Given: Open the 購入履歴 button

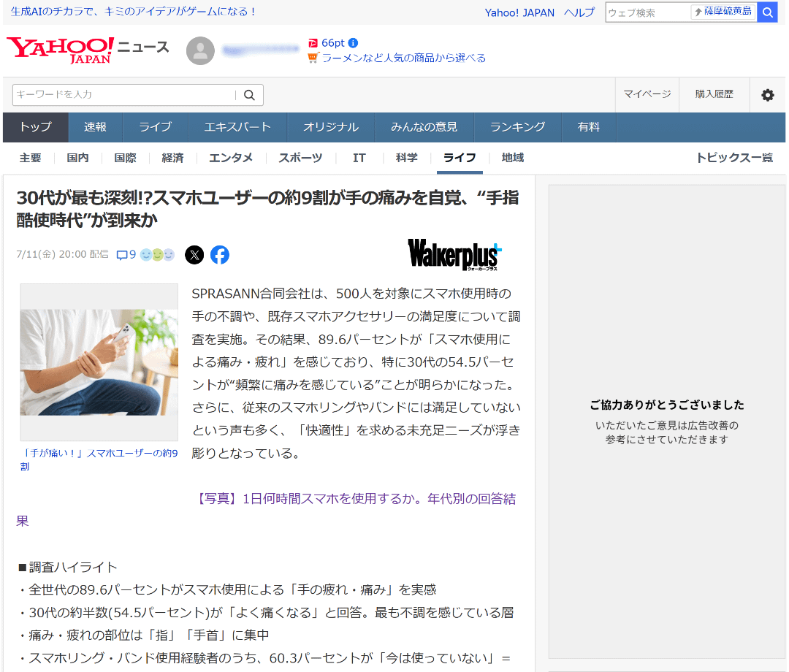Looking at the screenshot, I should (x=714, y=95).
